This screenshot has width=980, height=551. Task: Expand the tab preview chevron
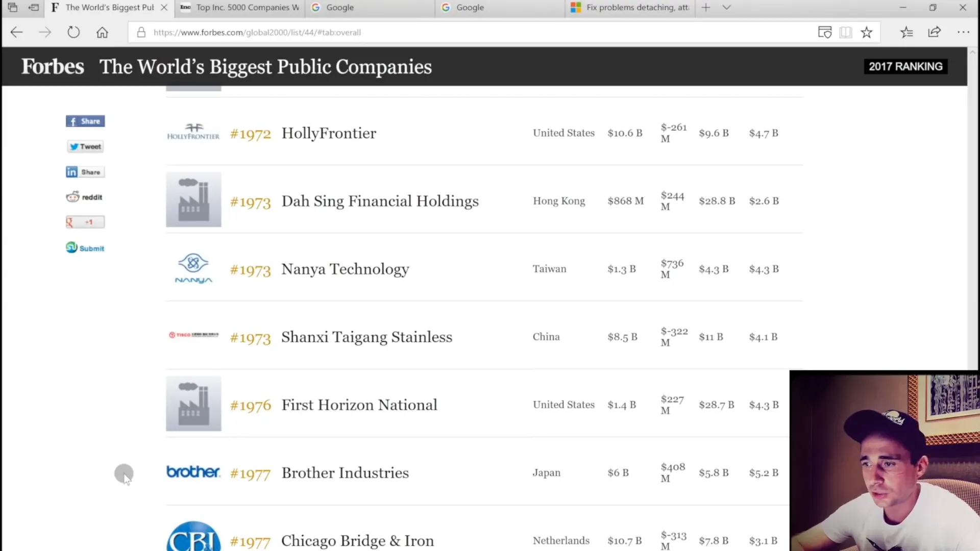[727, 7]
